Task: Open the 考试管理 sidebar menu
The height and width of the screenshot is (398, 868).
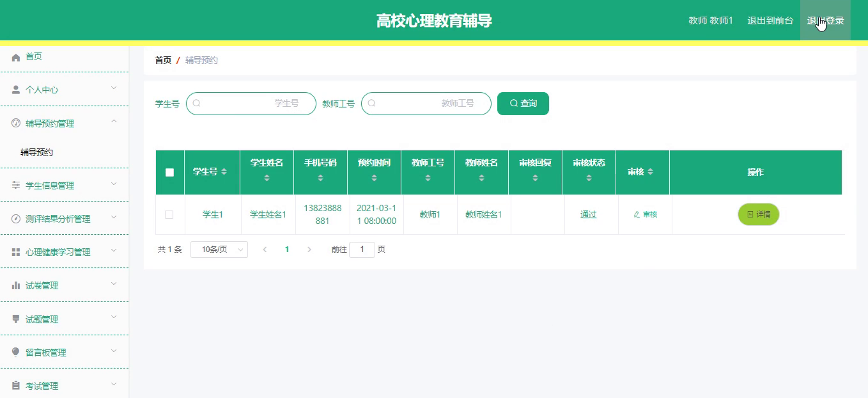Action: [64, 386]
